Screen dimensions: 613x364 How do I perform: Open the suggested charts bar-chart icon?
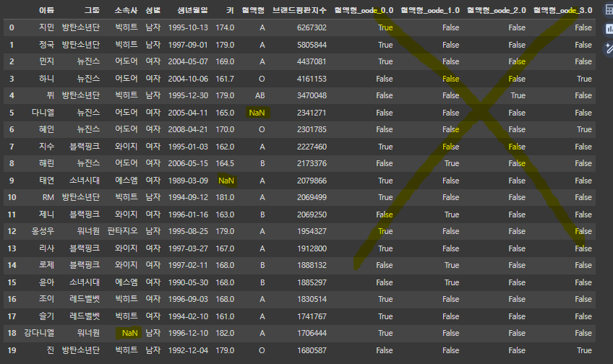pyautogui.click(x=609, y=29)
